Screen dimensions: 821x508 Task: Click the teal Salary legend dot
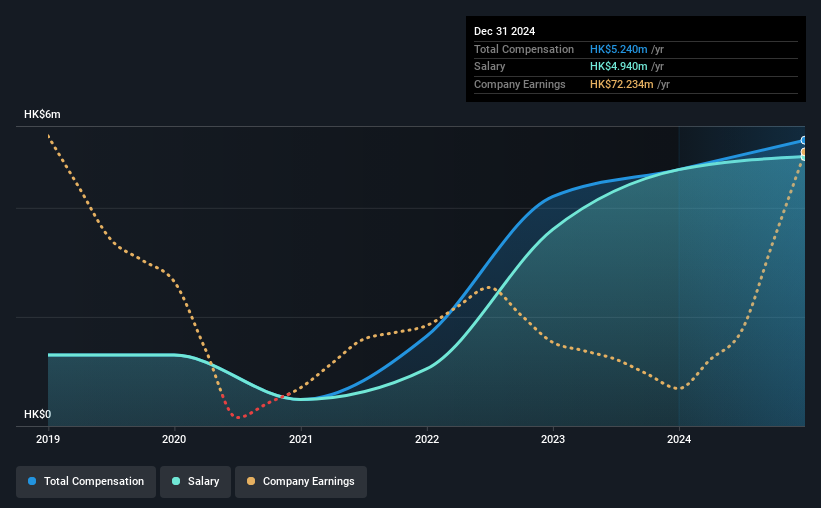(x=176, y=481)
